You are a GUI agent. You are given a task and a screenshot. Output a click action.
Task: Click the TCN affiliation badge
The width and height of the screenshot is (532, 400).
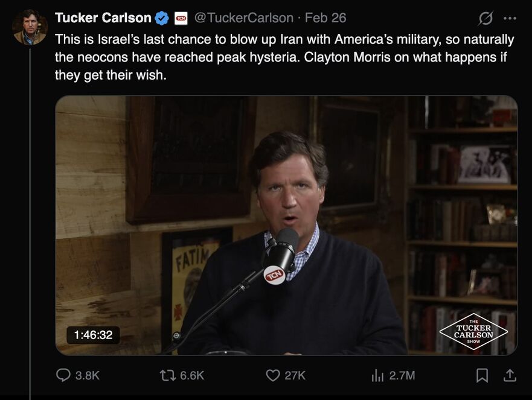(181, 18)
